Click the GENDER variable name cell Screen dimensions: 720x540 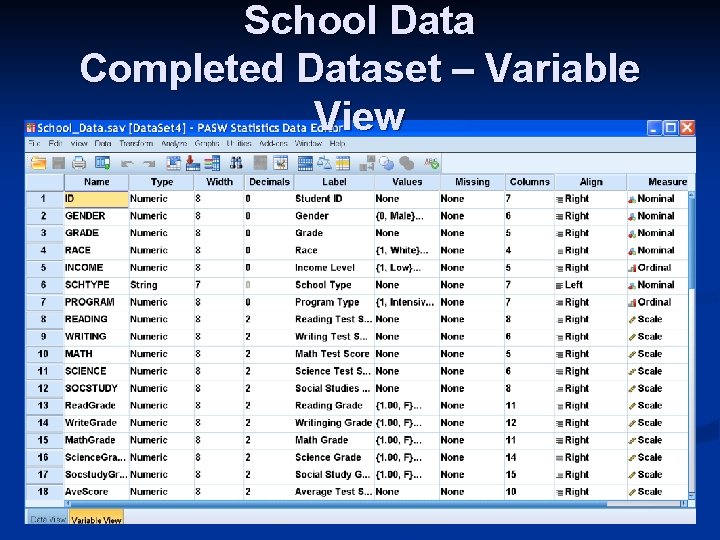tap(96, 216)
